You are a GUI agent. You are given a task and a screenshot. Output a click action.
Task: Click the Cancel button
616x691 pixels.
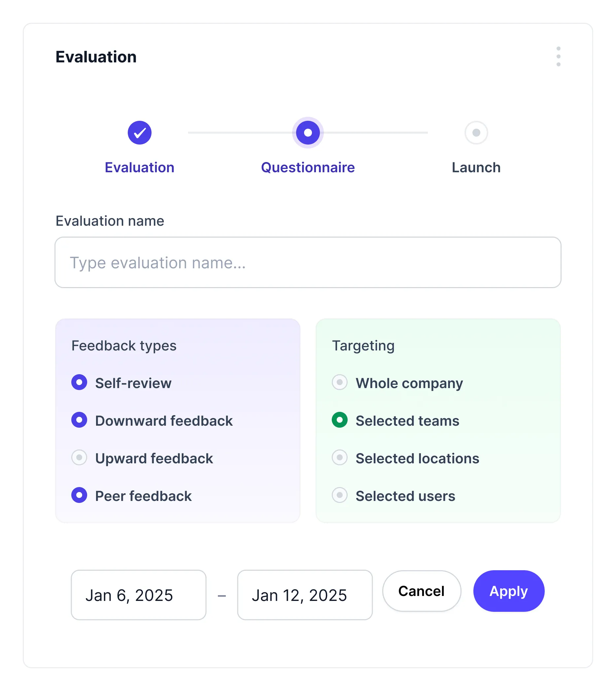click(x=421, y=591)
